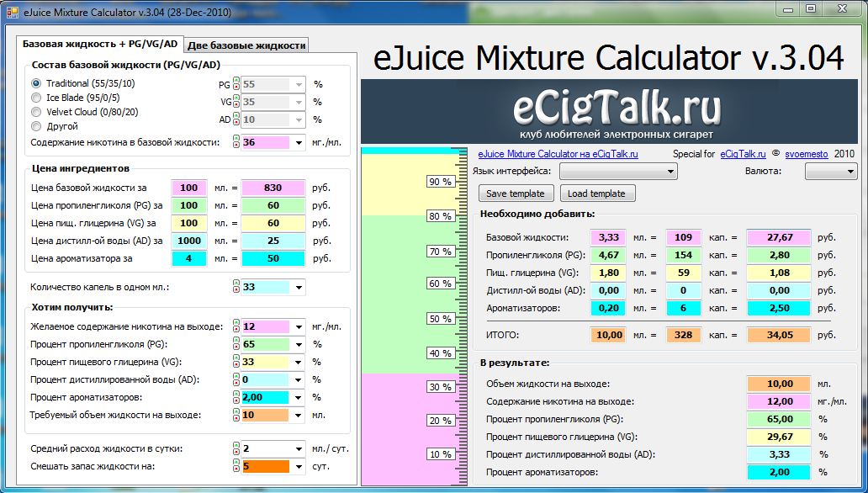
Task: Click the eJuice Mixture Calculator title bar icon
Action: (12, 12)
